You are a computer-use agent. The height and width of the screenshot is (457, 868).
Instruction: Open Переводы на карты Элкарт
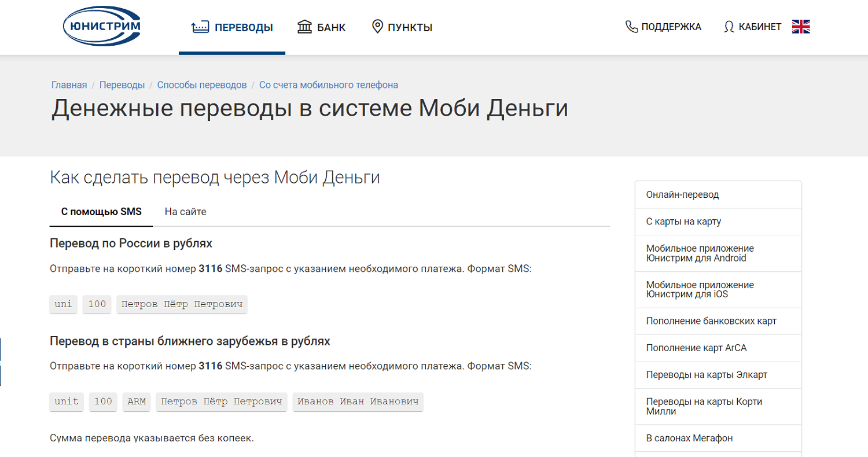pyautogui.click(x=718, y=375)
